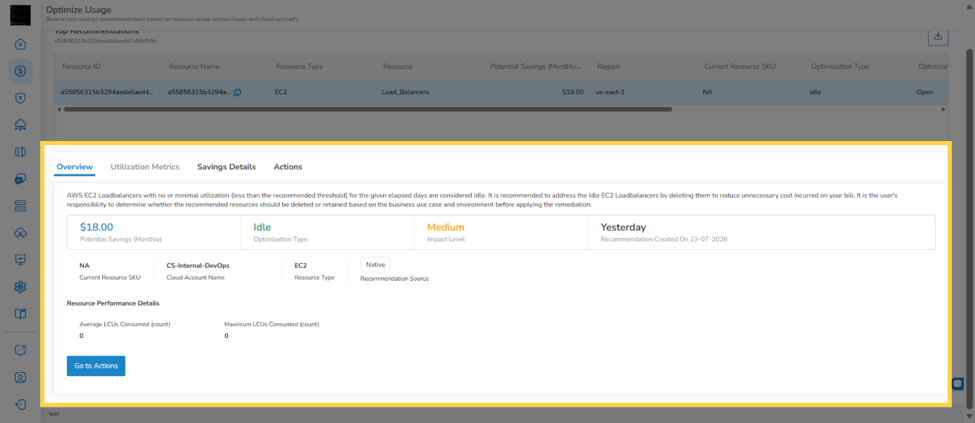
Task: Click the Medium impact level value
Action: coord(446,227)
